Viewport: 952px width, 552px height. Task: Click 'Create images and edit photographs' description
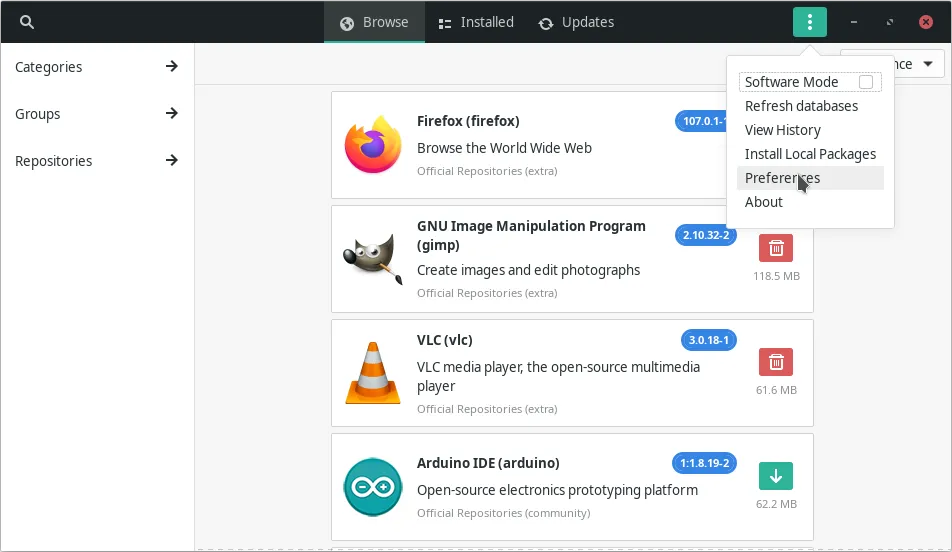click(x=528, y=270)
